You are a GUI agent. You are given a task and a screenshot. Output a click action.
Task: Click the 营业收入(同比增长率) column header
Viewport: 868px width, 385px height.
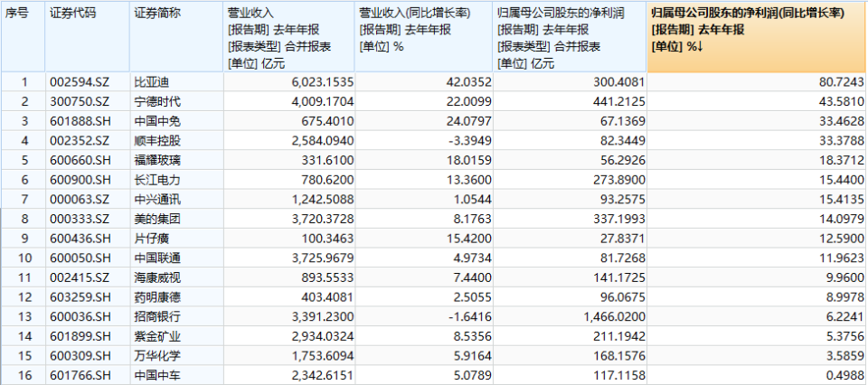click(x=423, y=36)
